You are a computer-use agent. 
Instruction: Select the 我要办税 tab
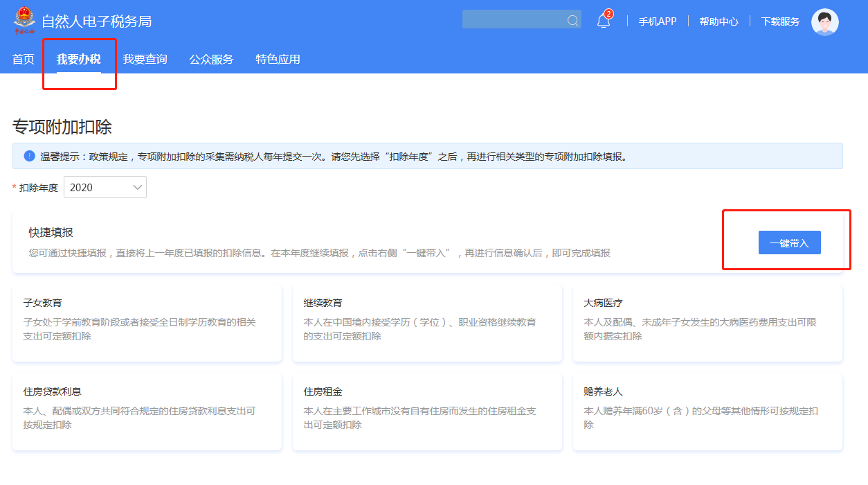(x=79, y=59)
